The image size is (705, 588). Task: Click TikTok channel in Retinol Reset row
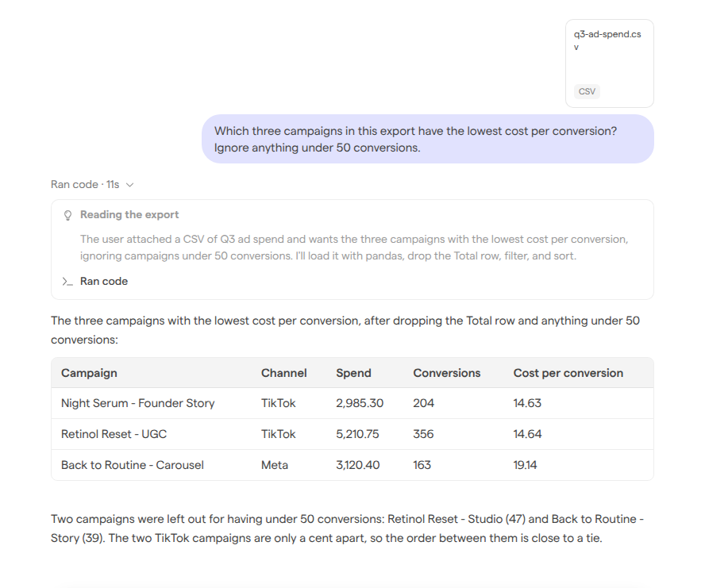tap(279, 434)
